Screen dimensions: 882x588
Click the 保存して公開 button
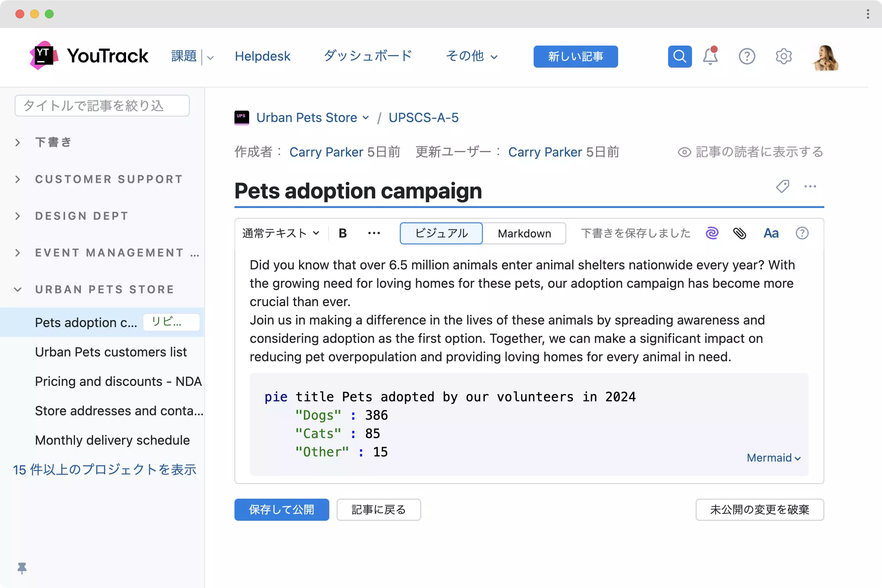tap(281, 510)
